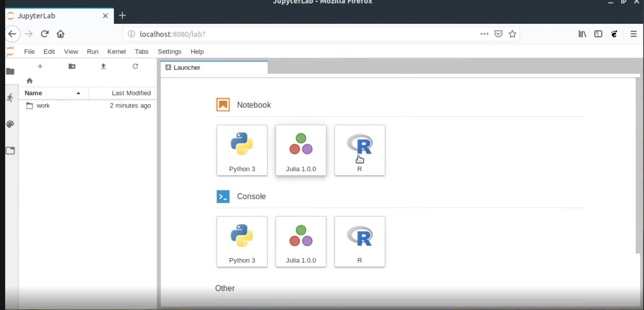Launch a Julia 1.0.0 notebook
The height and width of the screenshot is (310, 644).
tap(301, 150)
